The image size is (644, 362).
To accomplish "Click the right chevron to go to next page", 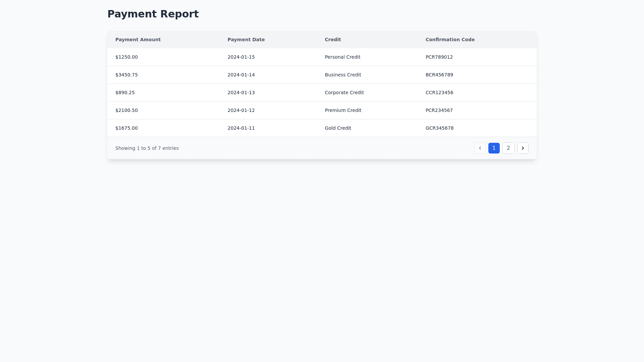I will [523, 148].
